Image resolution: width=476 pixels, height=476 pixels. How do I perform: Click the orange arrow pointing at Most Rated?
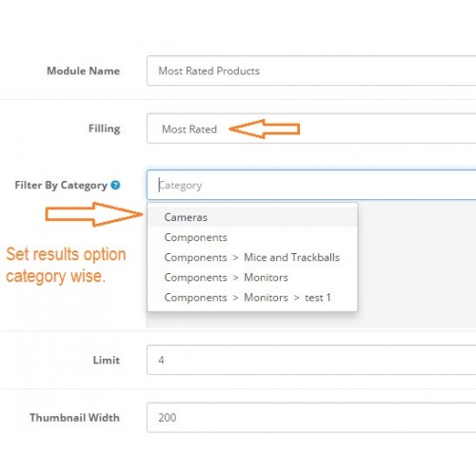click(264, 129)
